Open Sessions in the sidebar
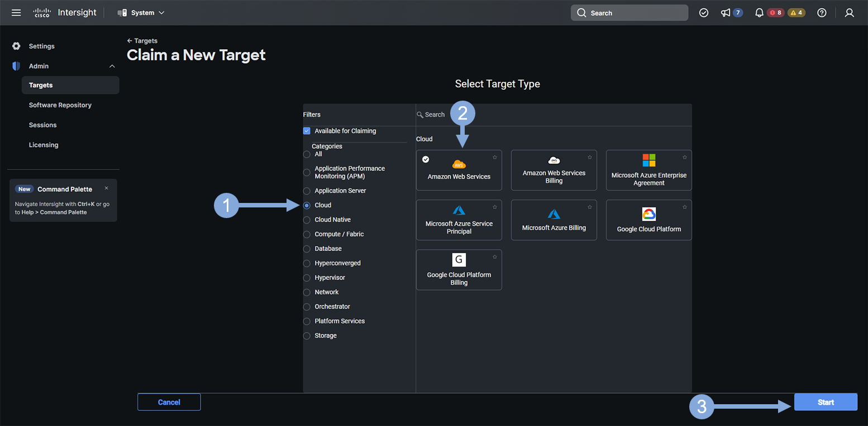This screenshot has width=868, height=426. 43,125
